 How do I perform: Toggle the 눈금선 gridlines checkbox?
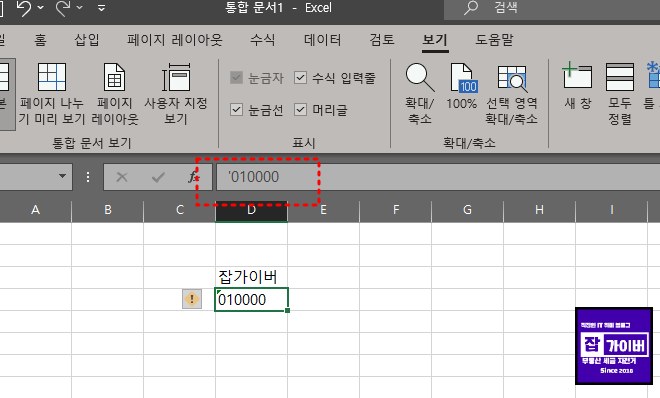[237, 110]
